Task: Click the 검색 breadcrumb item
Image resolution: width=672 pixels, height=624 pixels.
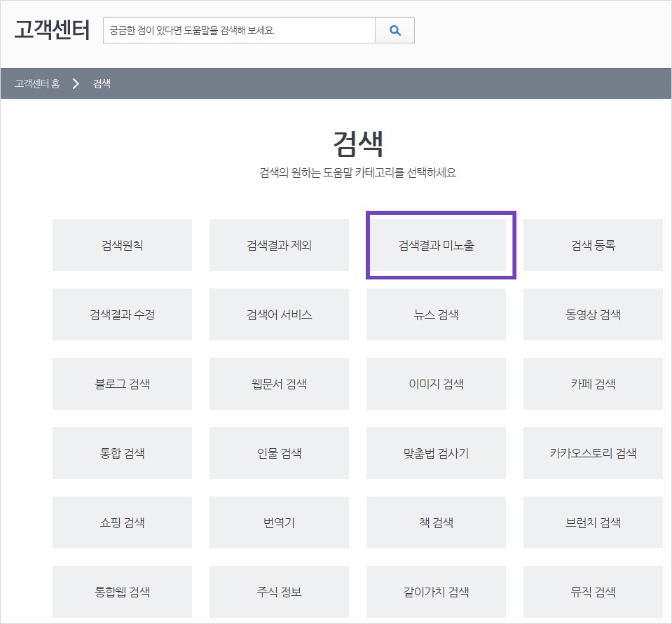Action: pyautogui.click(x=102, y=83)
